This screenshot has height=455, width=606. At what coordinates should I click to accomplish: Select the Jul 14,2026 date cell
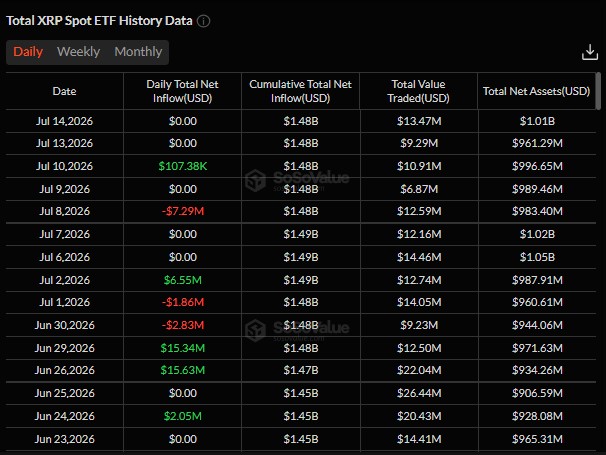click(64, 121)
